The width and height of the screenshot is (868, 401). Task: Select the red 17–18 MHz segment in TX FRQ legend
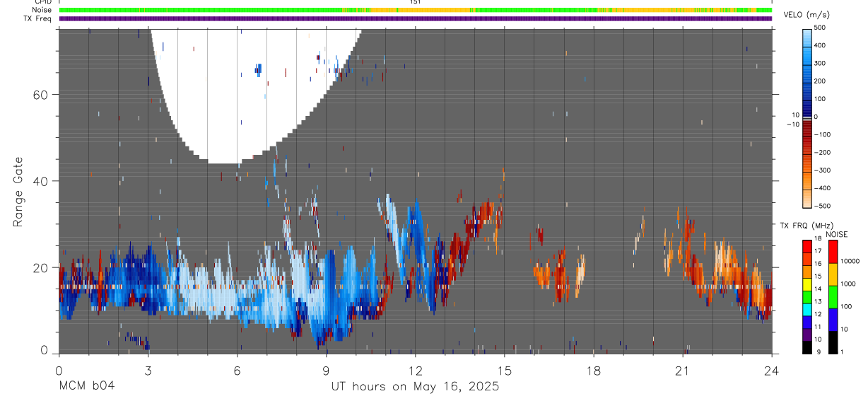pyautogui.click(x=808, y=246)
